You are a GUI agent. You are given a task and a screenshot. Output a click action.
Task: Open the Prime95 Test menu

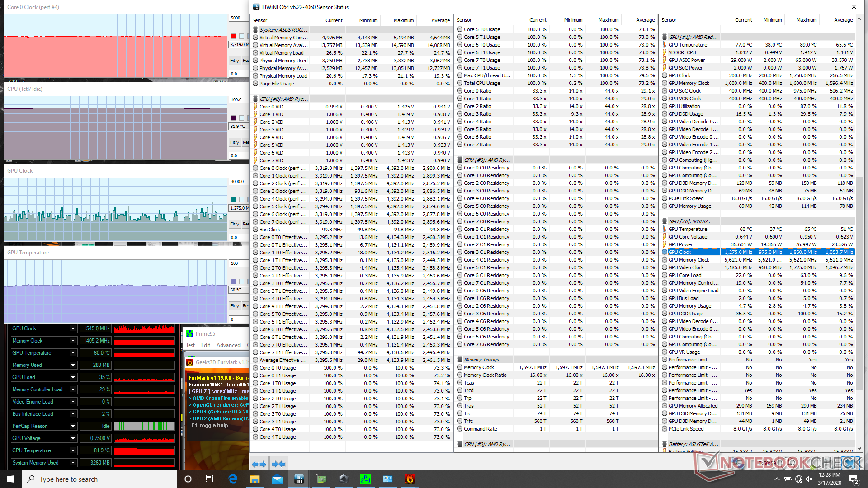(x=190, y=345)
